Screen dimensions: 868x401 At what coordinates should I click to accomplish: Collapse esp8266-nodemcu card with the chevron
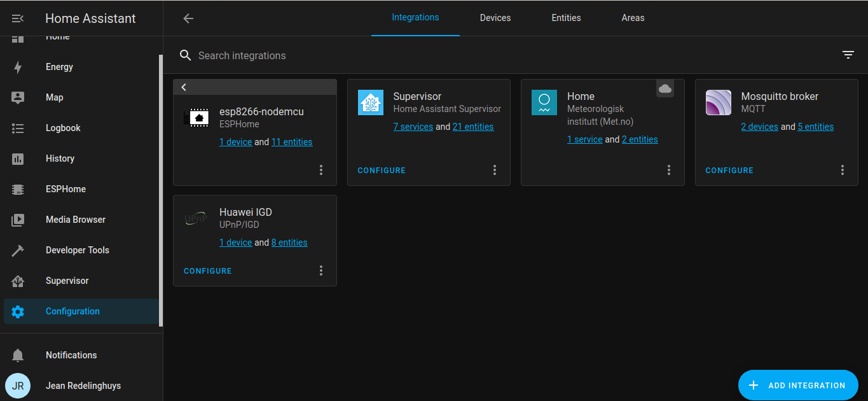coord(184,87)
